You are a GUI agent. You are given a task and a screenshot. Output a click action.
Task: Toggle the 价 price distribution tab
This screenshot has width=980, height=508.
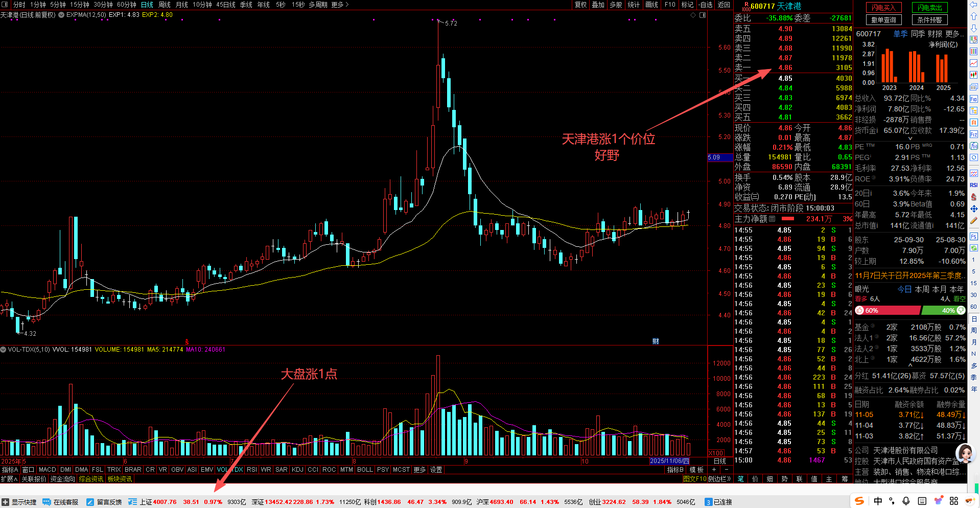(755, 479)
